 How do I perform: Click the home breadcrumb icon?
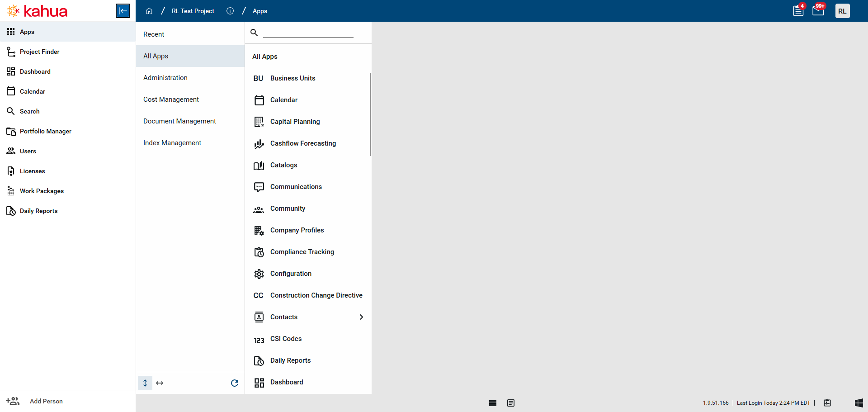point(149,10)
